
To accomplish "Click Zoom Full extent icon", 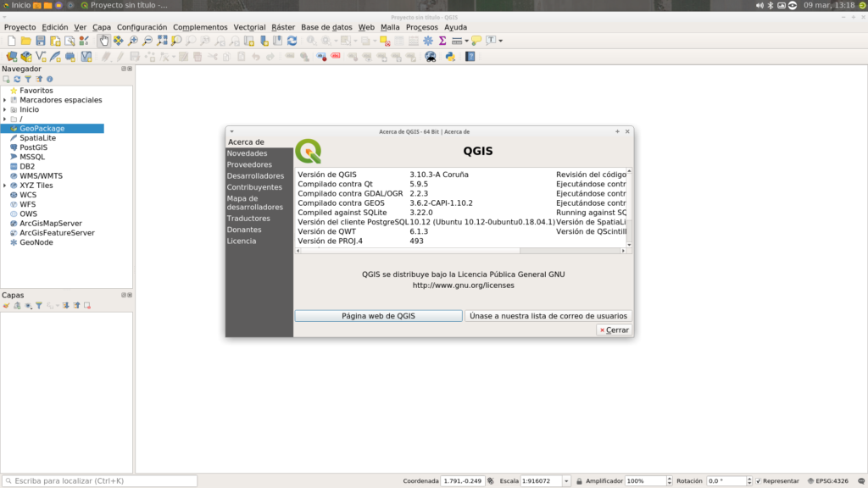I will (x=162, y=41).
